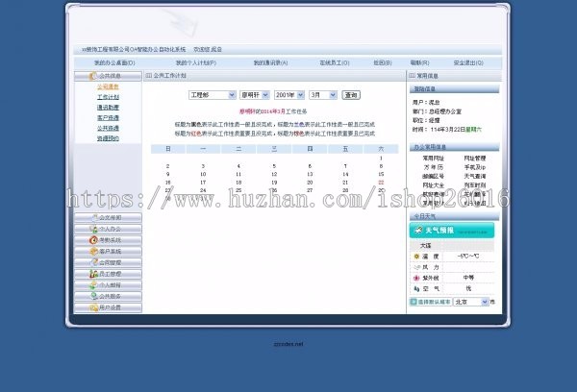Open the 工作计划 link
Image resolution: width=577 pixels, height=392 pixels.
click(x=108, y=97)
